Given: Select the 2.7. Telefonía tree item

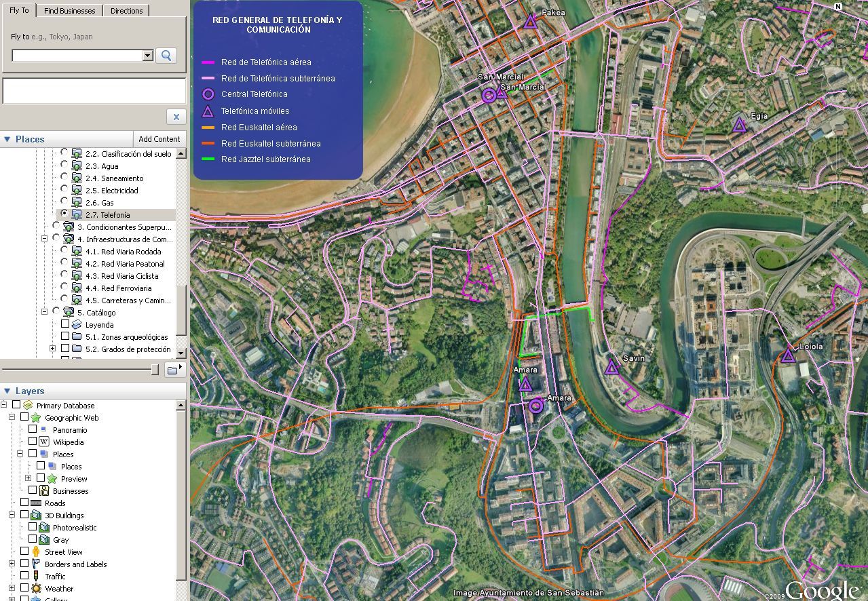Looking at the screenshot, I should (x=108, y=215).
